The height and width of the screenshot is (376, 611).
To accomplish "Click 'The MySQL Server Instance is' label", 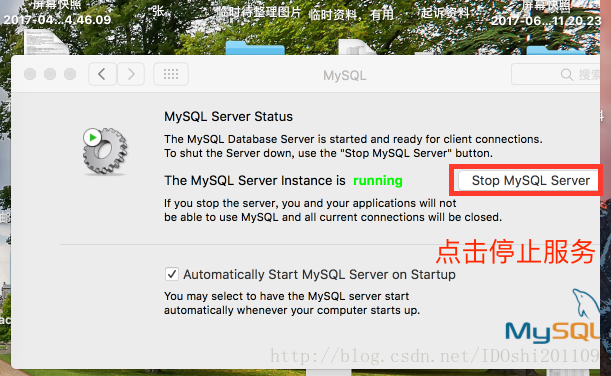I will click(255, 181).
